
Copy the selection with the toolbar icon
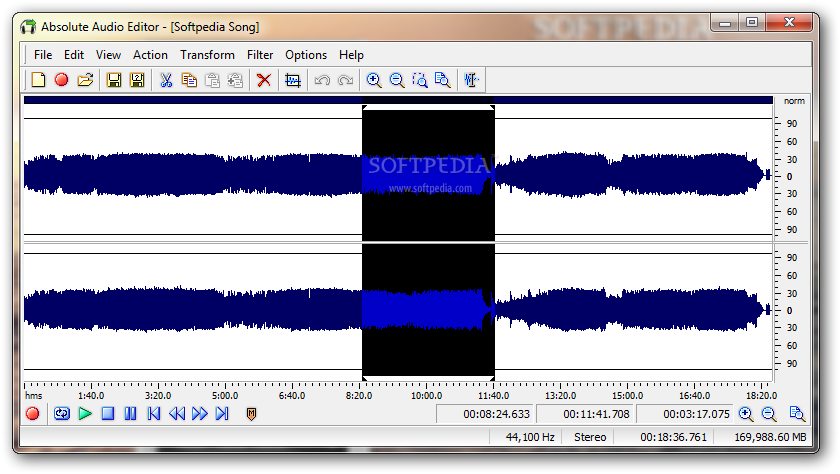189,80
